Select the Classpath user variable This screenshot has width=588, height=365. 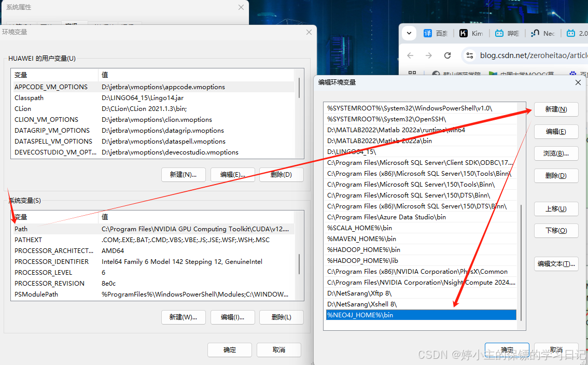pyautogui.click(x=154, y=97)
